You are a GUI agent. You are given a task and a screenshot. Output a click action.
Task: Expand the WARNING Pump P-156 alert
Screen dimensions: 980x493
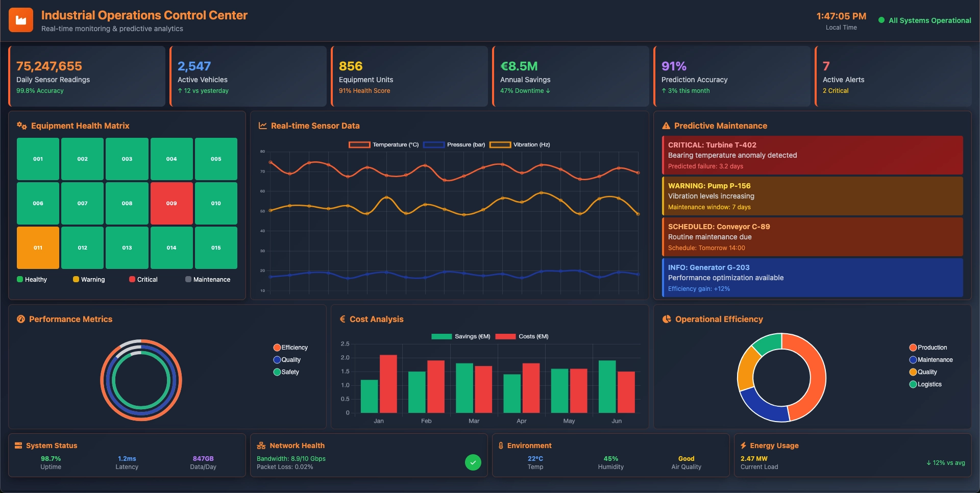point(812,196)
